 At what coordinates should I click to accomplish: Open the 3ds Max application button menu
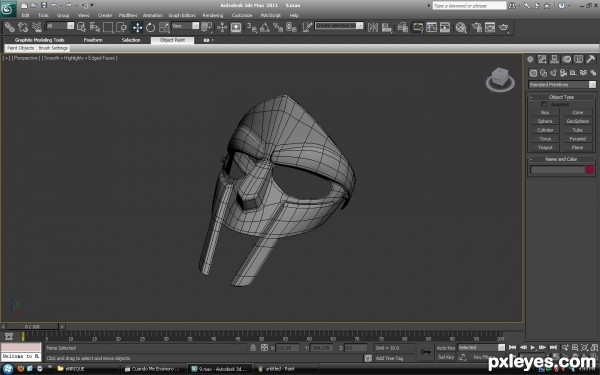pos(8,8)
